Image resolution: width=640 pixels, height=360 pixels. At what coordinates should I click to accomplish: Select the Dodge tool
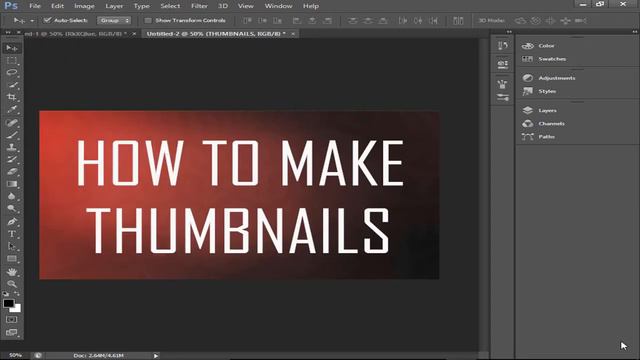pyautogui.click(x=12, y=209)
